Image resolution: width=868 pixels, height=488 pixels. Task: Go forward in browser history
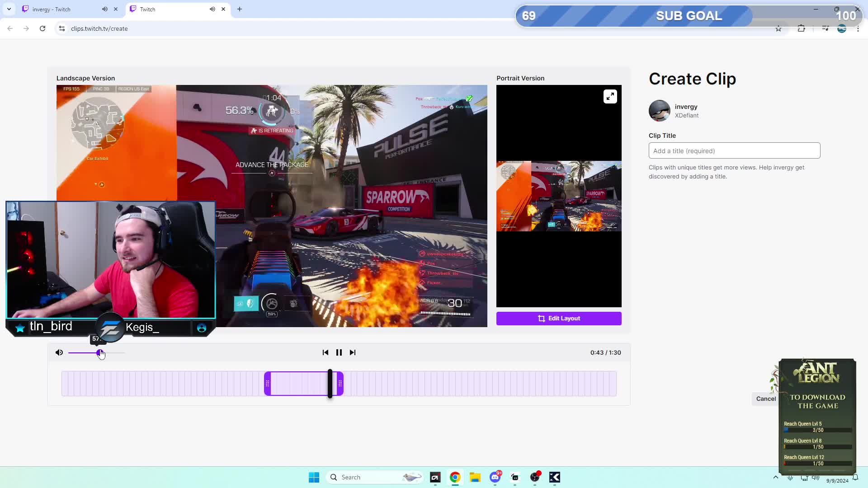26,28
